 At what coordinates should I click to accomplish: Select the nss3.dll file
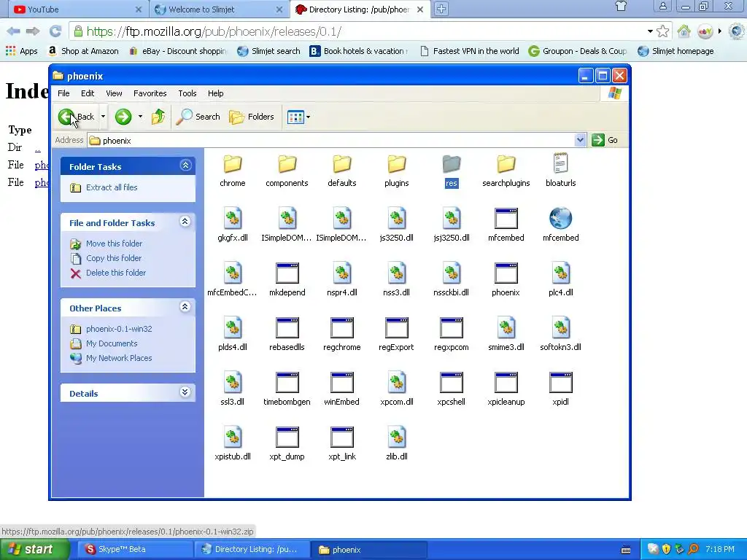pyautogui.click(x=396, y=280)
